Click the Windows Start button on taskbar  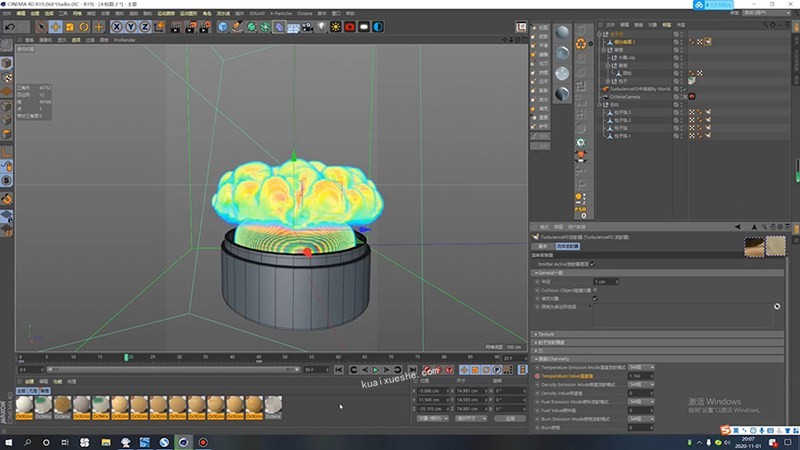pos(9,441)
